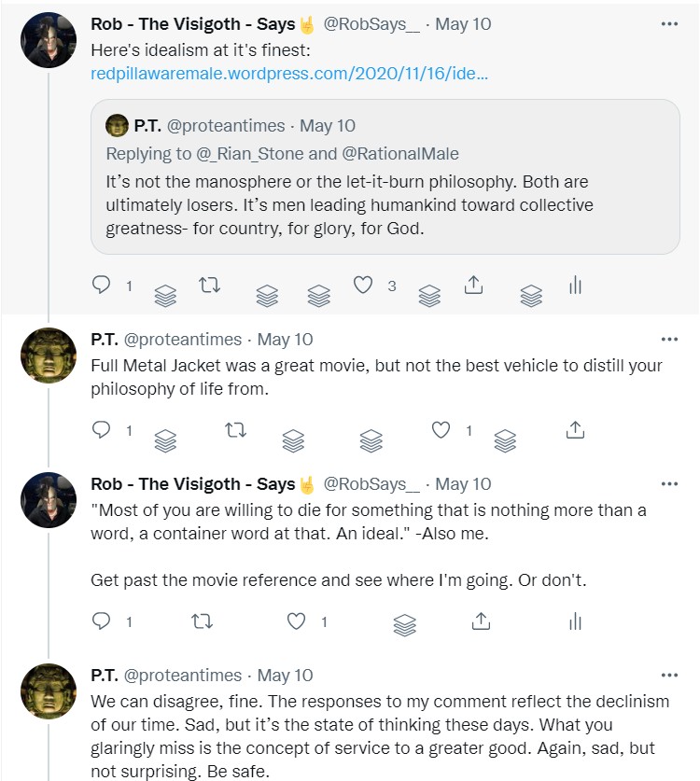Like the Full Metal Jacket tweet
700x781 pixels.
[x=441, y=429]
